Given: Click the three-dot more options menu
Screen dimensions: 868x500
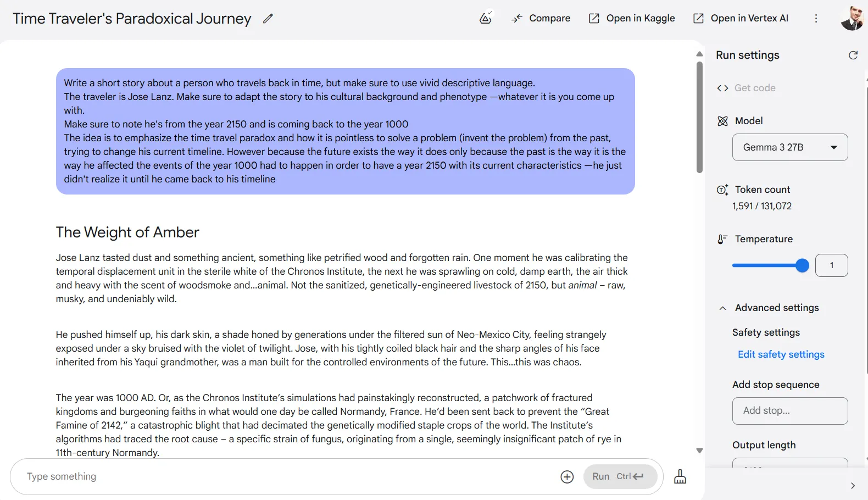Looking at the screenshot, I should pos(816,19).
